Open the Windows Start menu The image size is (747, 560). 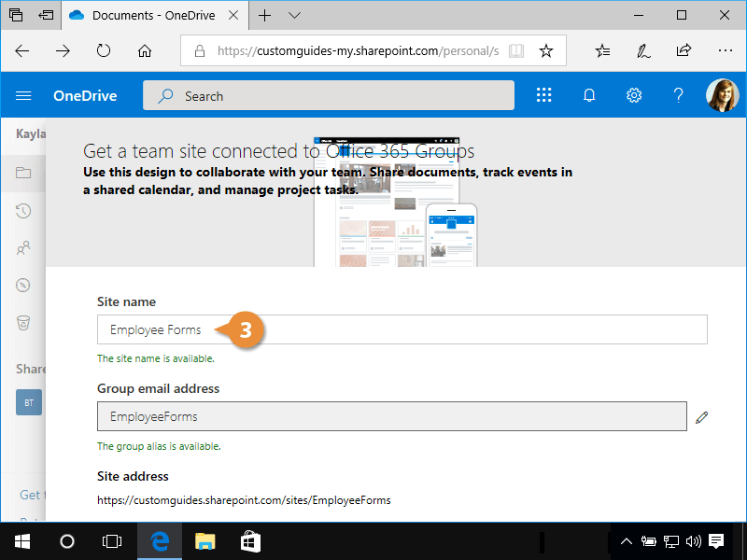tap(21, 541)
